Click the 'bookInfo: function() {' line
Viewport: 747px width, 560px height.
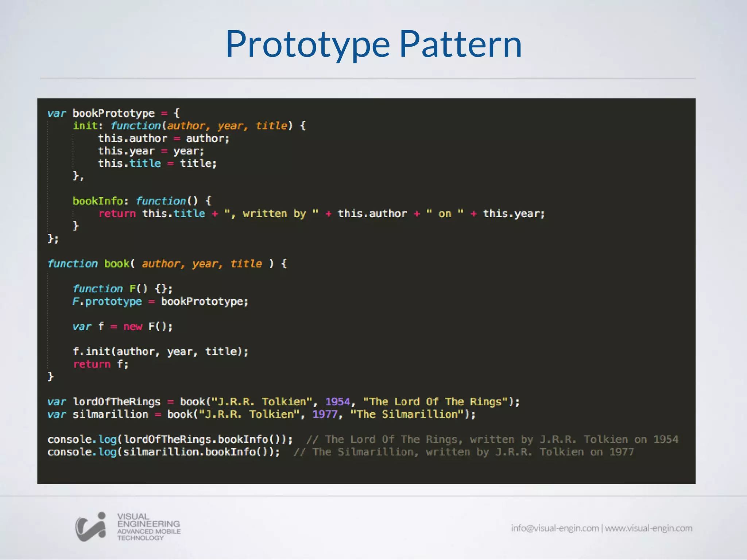tap(142, 201)
